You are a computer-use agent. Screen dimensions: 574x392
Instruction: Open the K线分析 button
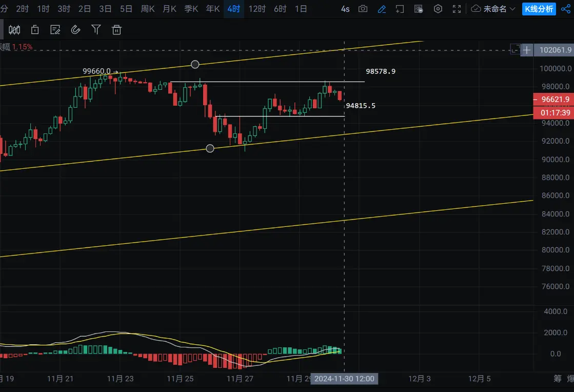(539, 9)
